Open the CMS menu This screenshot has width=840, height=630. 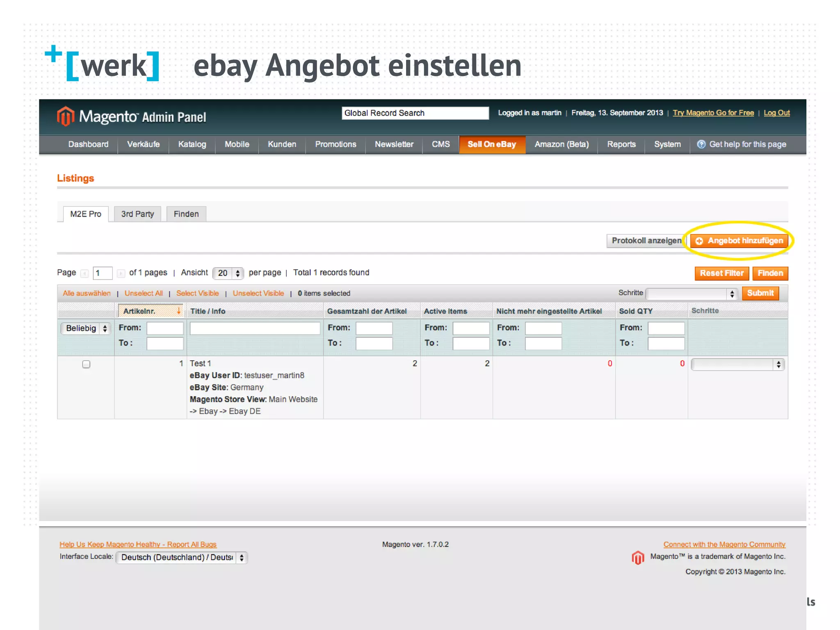click(x=441, y=144)
